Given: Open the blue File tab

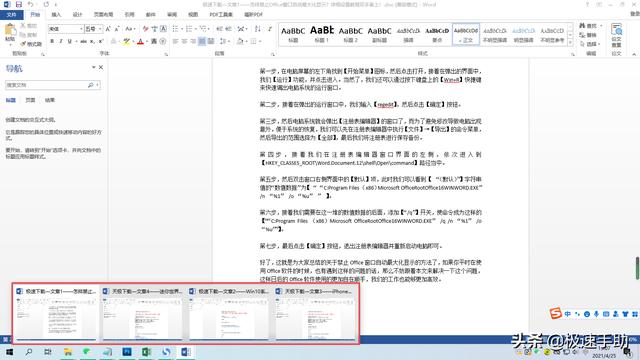Looking at the screenshot, I should tap(11, 15).
